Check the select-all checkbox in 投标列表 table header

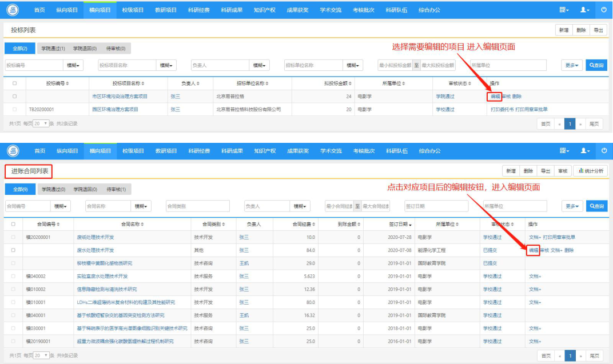(14, 83)
